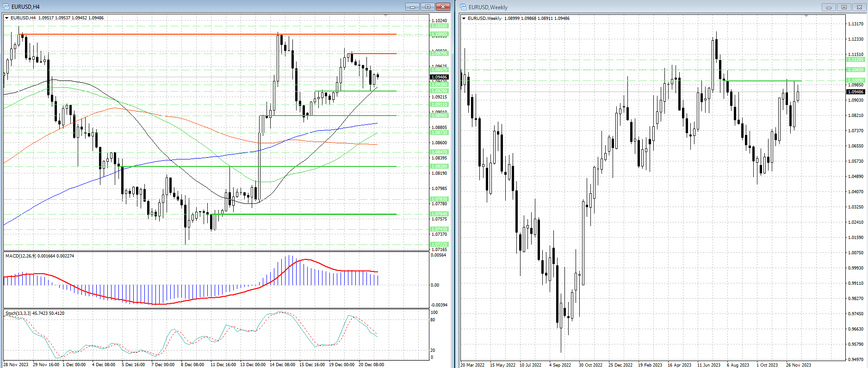Open the triangle dropdown beside EURUSD,Weekly label
This screenshot has width=868, height=368.
click(x=464, y=18)
